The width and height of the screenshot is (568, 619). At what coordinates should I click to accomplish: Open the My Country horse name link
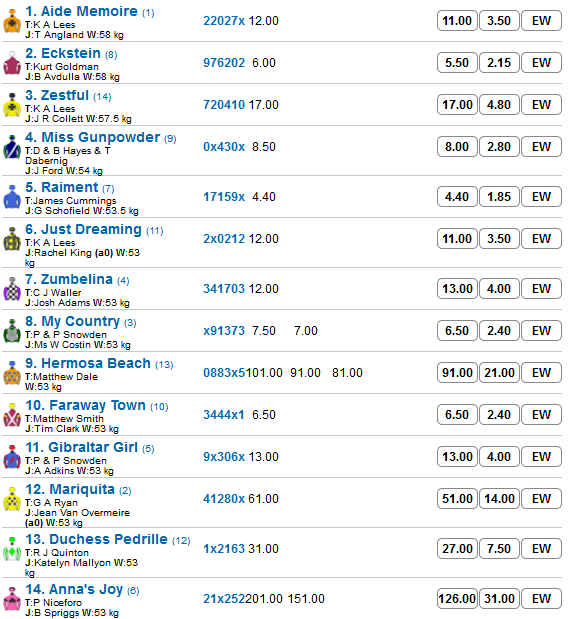coord(72,321)
